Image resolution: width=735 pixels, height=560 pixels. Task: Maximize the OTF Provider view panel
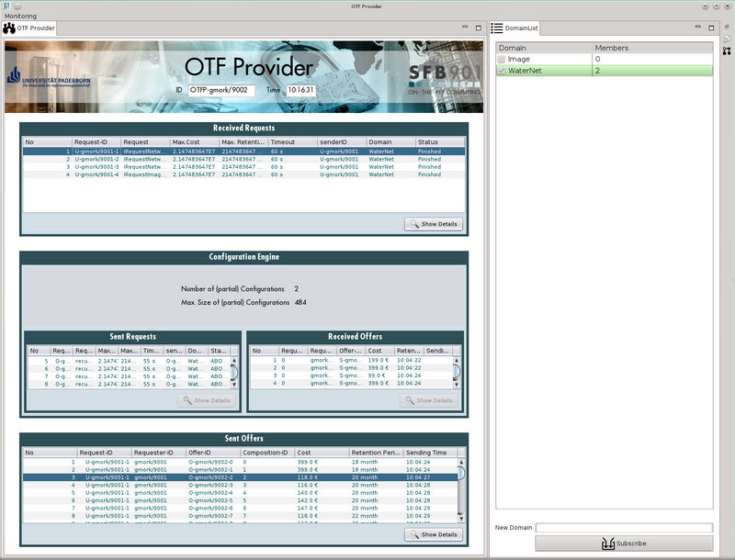[478, 28]
